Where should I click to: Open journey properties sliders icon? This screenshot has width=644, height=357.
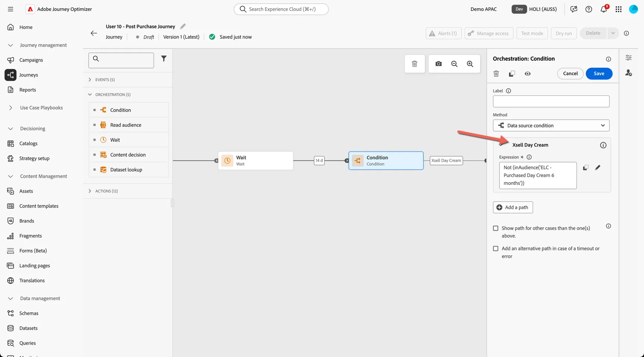629,58
